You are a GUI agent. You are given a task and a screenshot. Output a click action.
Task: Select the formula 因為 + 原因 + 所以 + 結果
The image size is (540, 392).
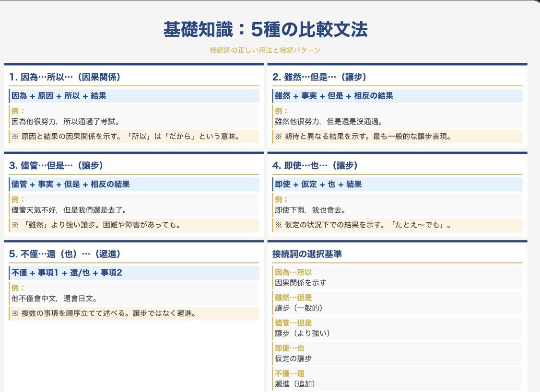pyautogui.click(x=59, y=96)
